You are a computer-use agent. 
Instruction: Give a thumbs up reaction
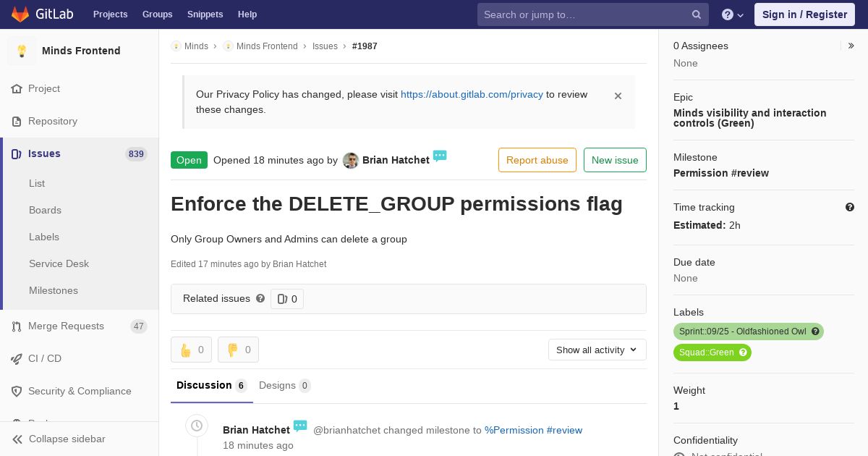[191, 350]
